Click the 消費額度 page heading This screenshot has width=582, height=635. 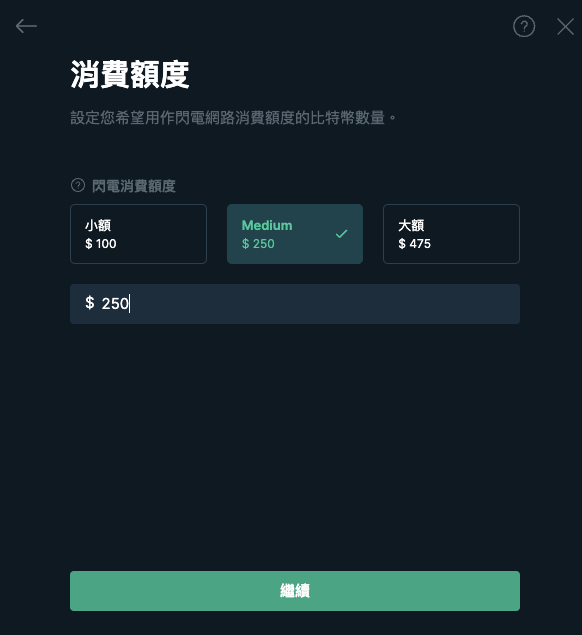(x=130, y=75)
